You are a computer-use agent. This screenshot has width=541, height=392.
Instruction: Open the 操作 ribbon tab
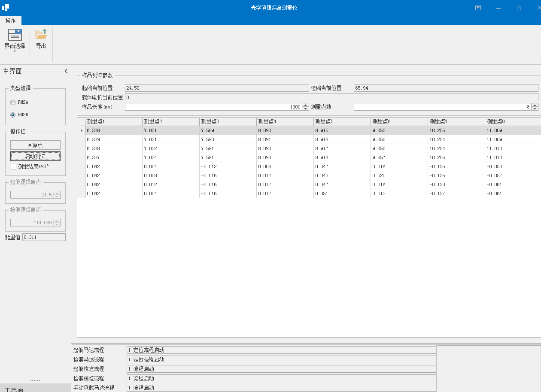click(11, 21)
